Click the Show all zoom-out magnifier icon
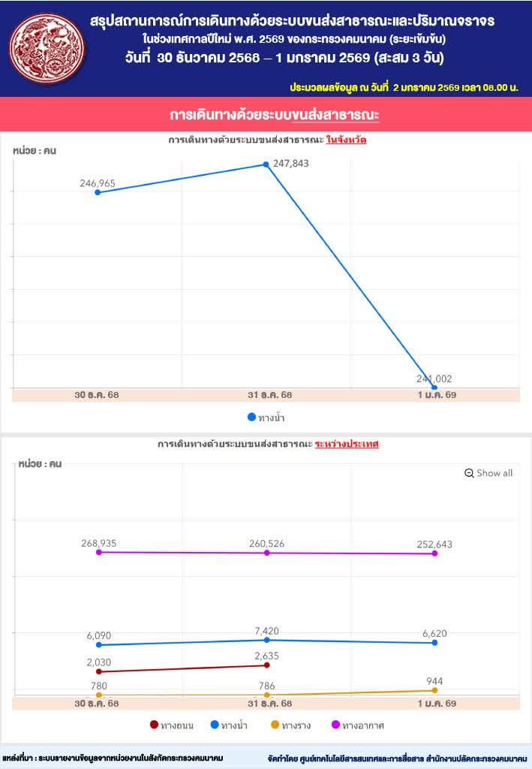 (470, 473)
